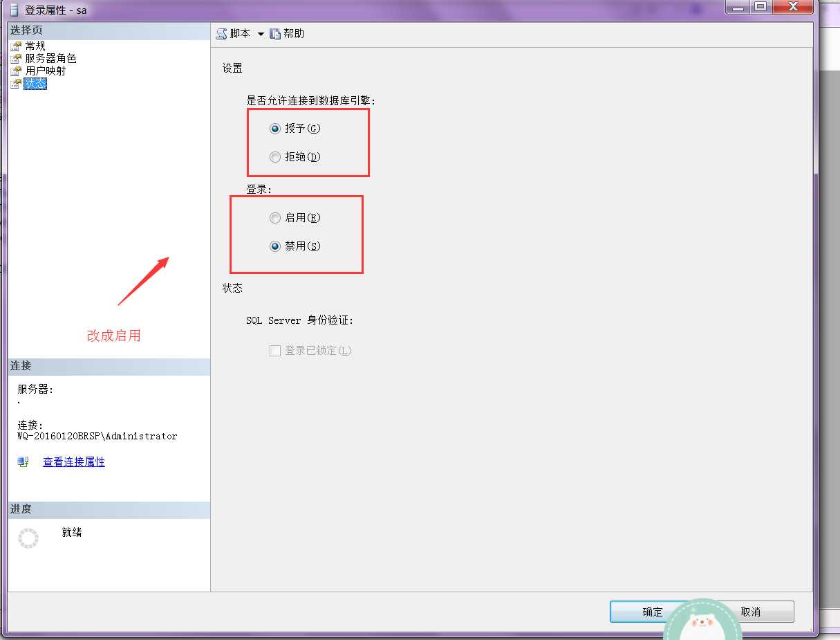Maximize the login properties window
The height and width of the screenshot is (640, 840).
tap(760, 6)
